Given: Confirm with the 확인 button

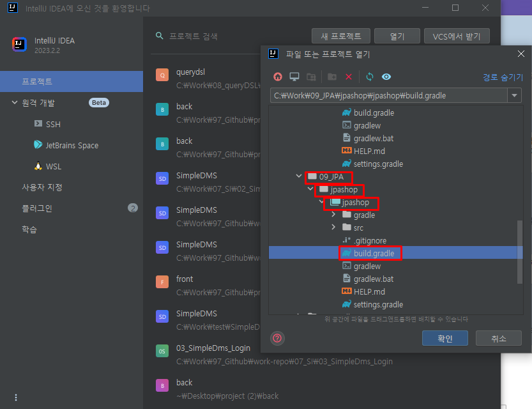Looking at the screenshot, I should 445,338.
